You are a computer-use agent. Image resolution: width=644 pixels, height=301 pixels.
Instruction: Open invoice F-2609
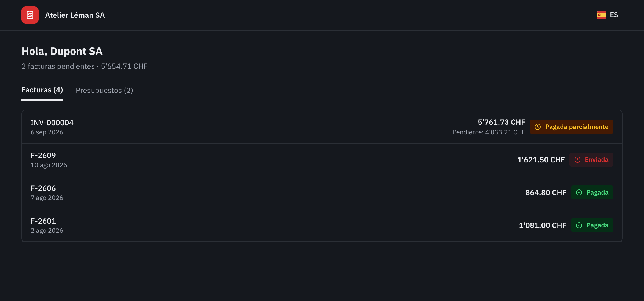(322, 160)
